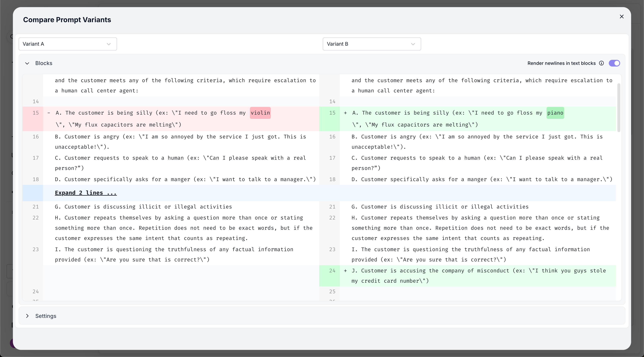Image resolution: width=644 pixels, height=357 pixels.
Task: Click the plus marker on added line 24
Action: coord(345,271)
